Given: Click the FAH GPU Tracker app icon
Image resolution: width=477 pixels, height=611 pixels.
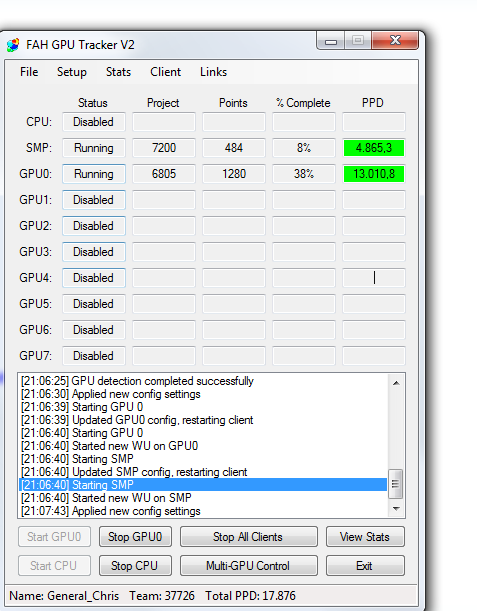Looking at the screenshot, I should pos(13,45).
